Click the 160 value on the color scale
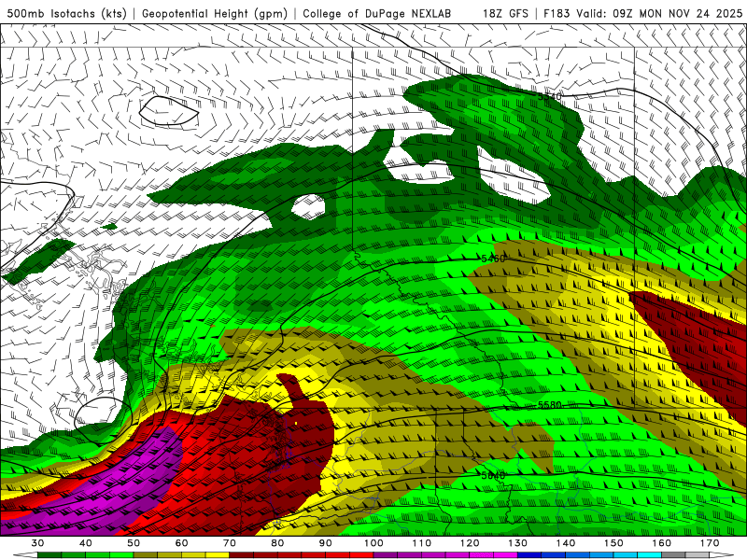 (x=662, y=543)
